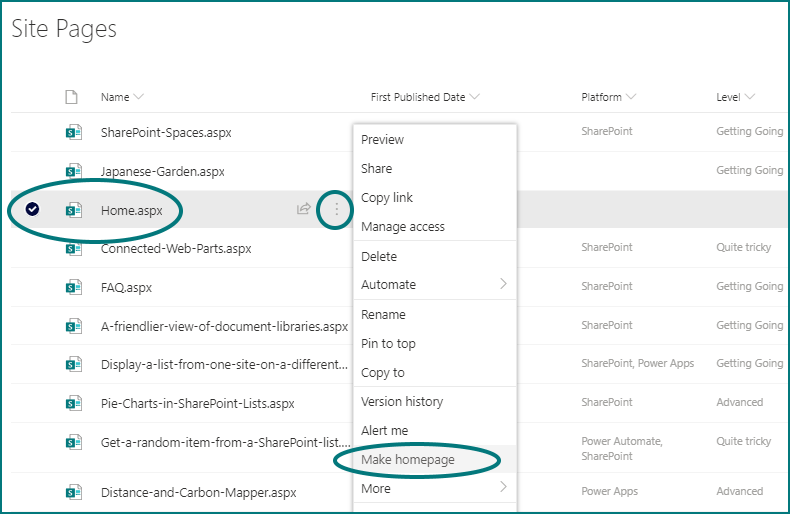Viewport: 790px width, 514px height.
Task: Expand the Level column dropdown
Action: tap(749, 97)
